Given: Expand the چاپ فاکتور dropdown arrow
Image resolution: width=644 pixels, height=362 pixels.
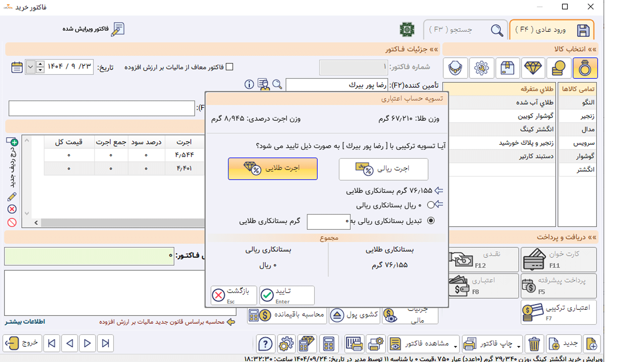Looking at the screenshot, I should click(518, 347).
